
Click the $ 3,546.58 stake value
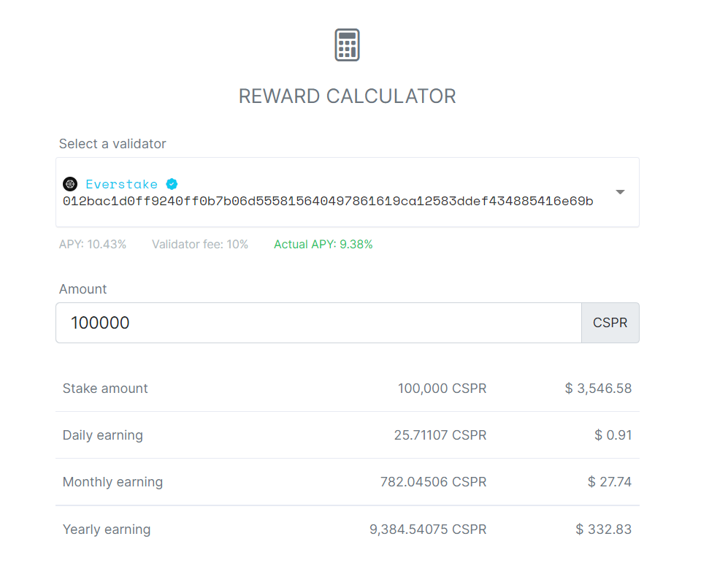pyautogui.click(x=598, y=389)
